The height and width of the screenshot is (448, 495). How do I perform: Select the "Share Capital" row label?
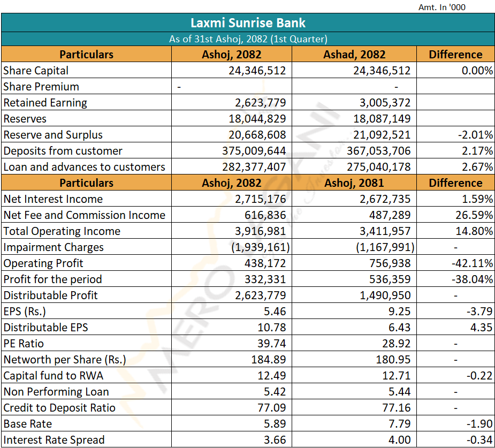pos(36,71)
